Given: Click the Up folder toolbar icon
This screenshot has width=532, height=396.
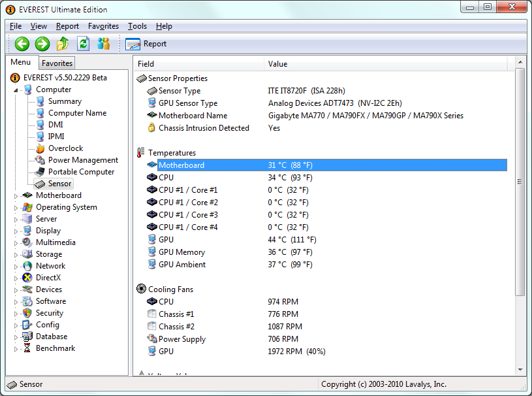Looking at the screenshot, I should click(63, 44).
